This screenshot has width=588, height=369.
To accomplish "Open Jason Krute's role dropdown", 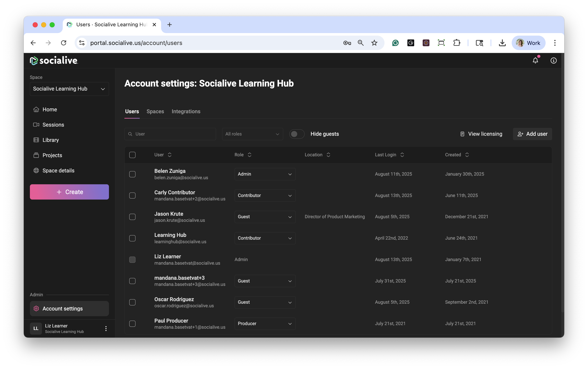I will [x=265, y=217].
